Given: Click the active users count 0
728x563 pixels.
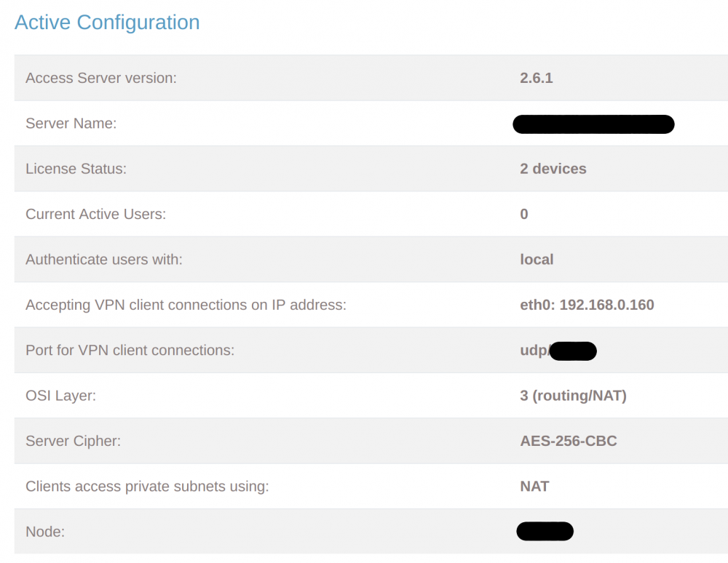Looking at the screenshot, I should [523, 215].
